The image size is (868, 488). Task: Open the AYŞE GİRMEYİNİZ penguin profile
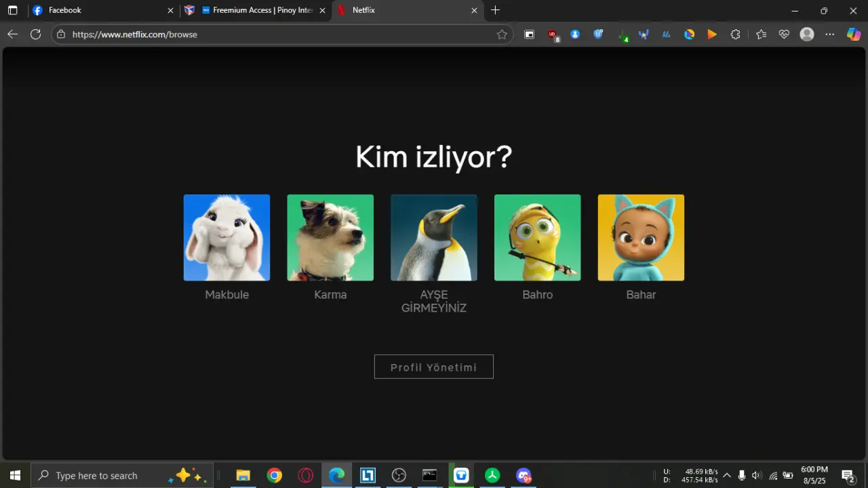(434, 238)
